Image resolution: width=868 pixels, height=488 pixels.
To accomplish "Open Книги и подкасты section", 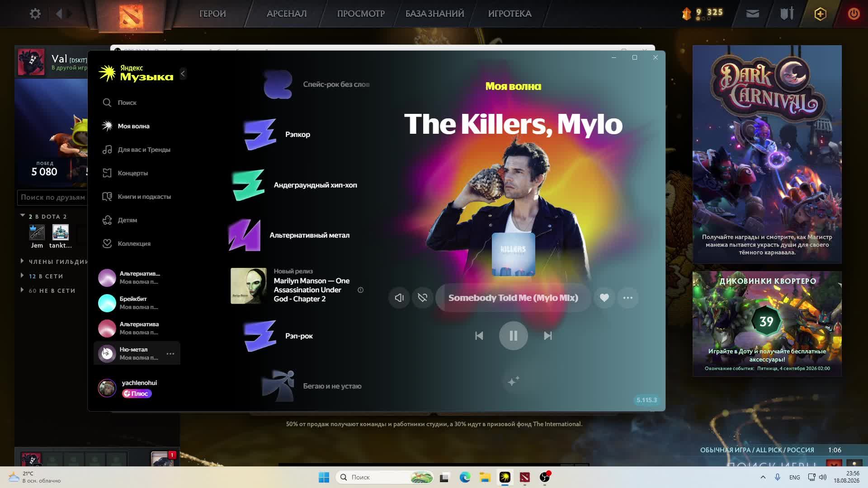I will pos(137,197).
